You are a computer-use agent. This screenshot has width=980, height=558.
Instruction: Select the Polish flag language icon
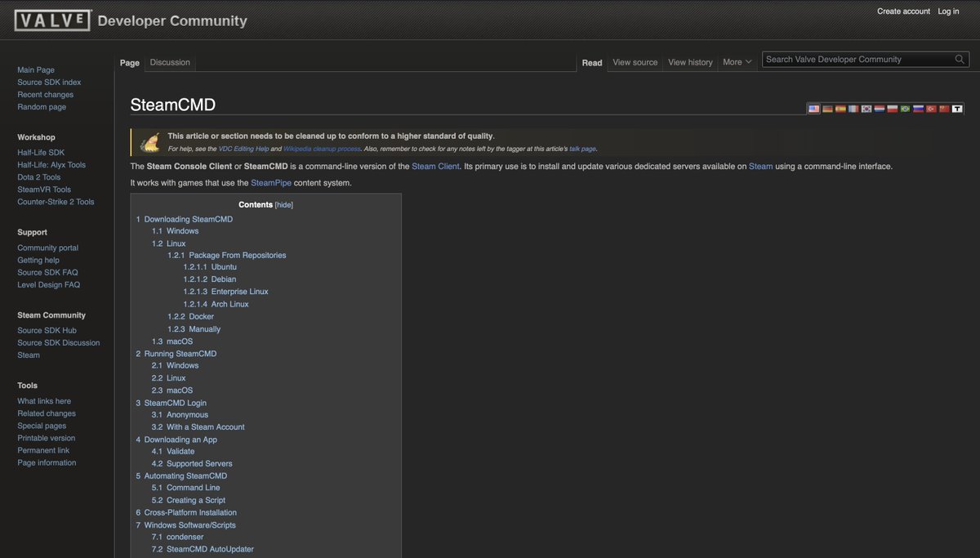click(x=893, y=109)
